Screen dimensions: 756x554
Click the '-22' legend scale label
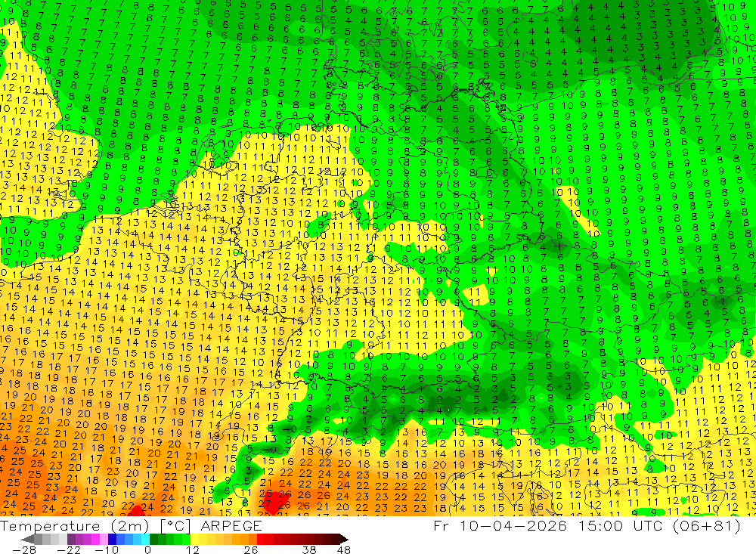(69, 550)
